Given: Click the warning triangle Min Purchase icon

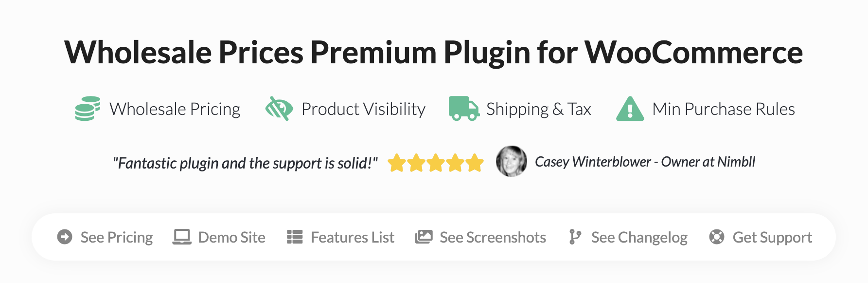Looking at the screenshot, I should point(630,109).
